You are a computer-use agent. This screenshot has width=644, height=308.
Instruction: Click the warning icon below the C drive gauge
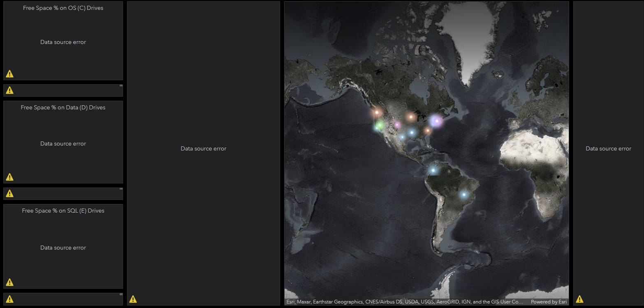[x=9, y=90]
